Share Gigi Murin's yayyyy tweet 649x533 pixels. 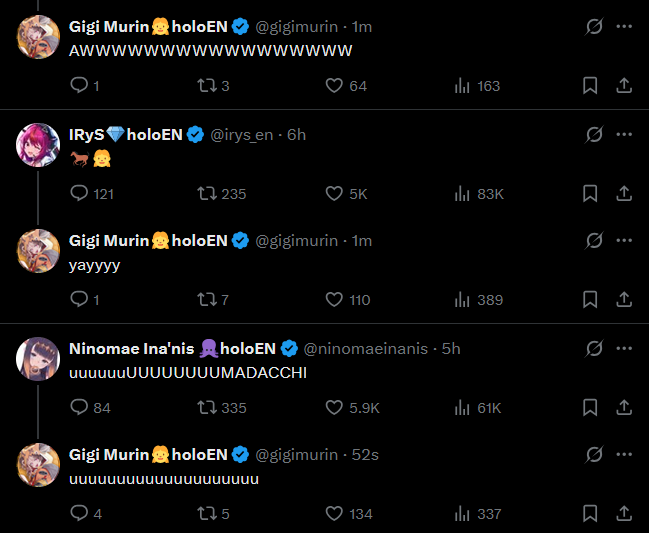(624, 300)
